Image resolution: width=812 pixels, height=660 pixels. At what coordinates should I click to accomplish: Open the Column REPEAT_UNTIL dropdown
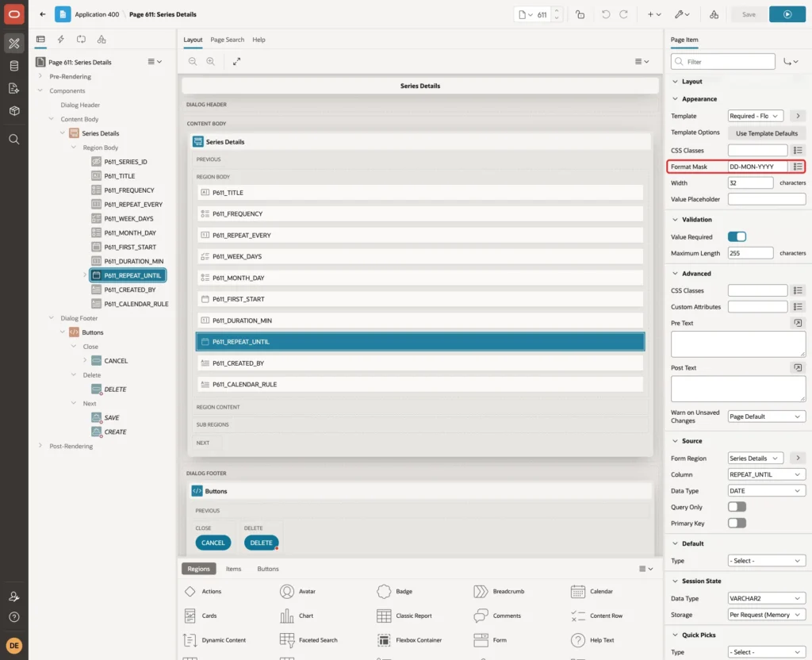coord(767,474)
